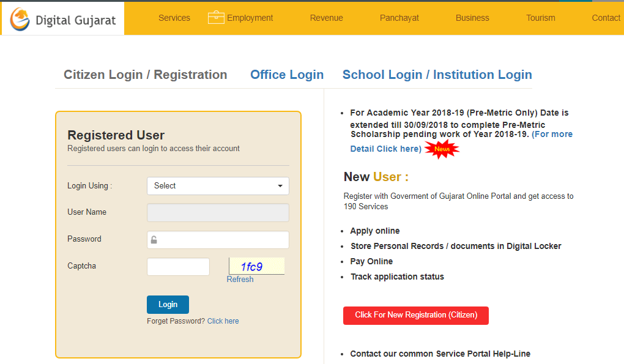The width and height of the screenshot is (624, 364).
Task: Click the red News starburst icon
Action: pyautogui.click(x=441, y=148)
